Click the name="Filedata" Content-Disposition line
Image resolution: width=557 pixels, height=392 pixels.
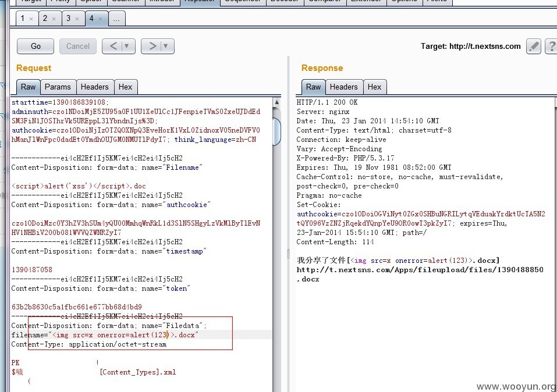109,326
